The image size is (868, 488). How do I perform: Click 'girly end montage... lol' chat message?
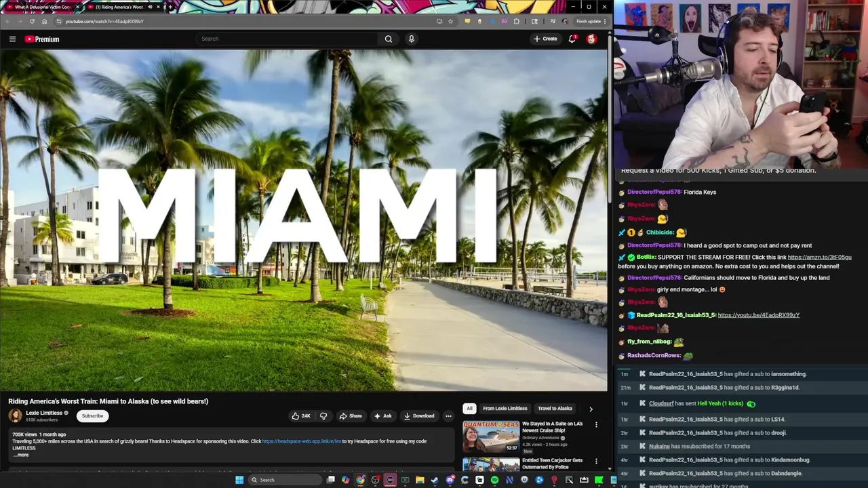pyautogui.click(x=686, y=290)
